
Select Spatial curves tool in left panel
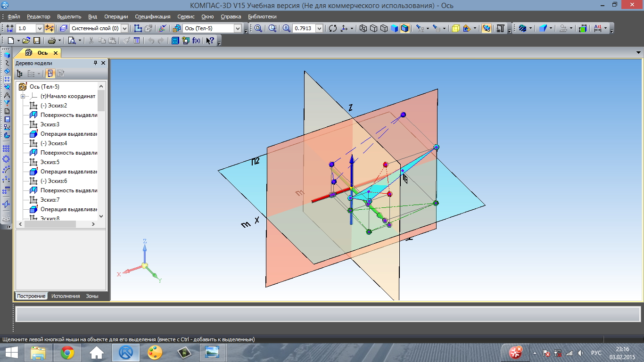(7, 63)
